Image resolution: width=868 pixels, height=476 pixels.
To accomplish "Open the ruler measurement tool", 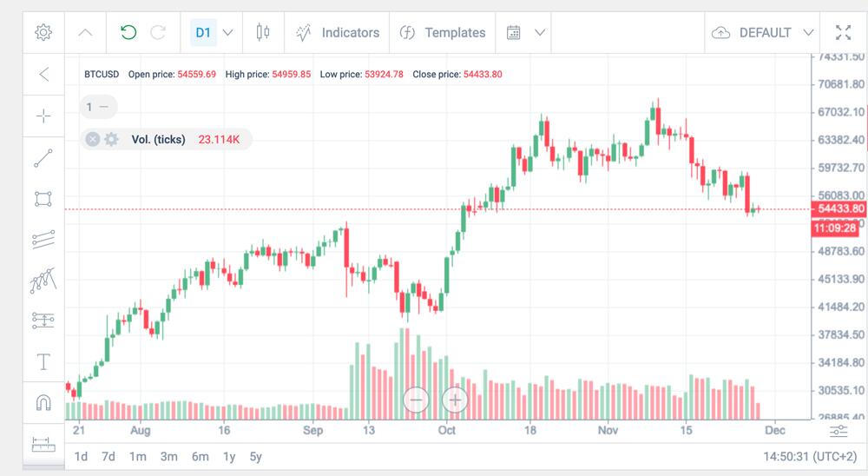I will click(43, 445).
